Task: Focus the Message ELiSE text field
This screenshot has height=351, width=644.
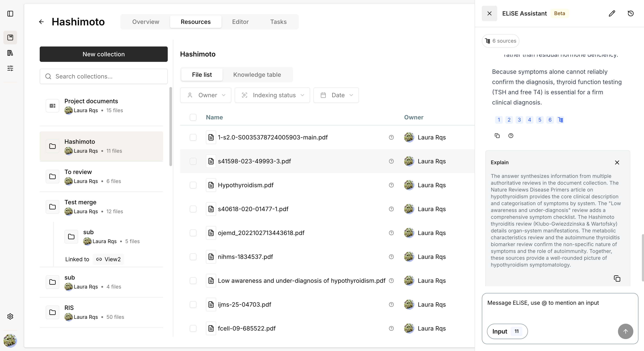Action: click(x=559, y=303)
